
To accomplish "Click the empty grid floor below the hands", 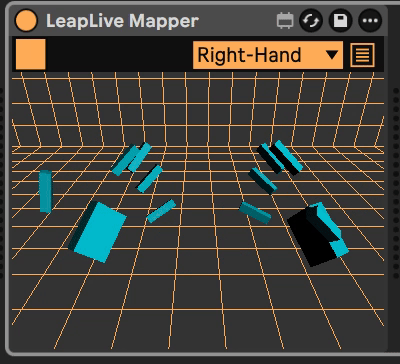I will (x=200, y=300).
